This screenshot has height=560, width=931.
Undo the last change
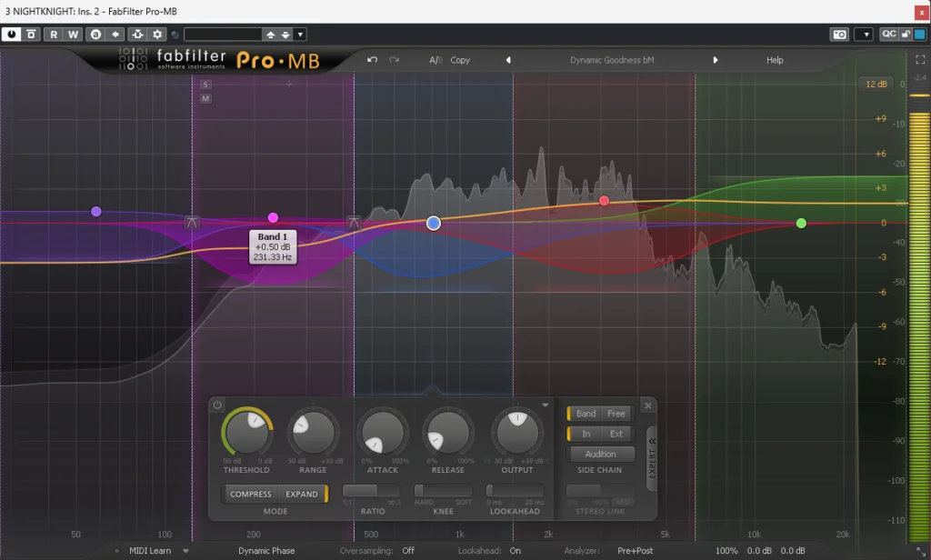point(372,60)
